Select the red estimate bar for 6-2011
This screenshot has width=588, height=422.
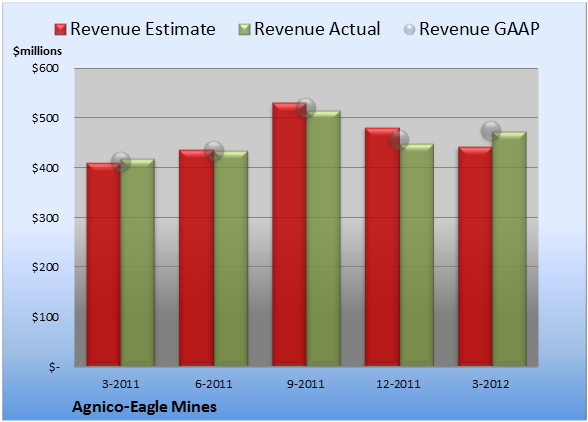click(x=196, y=258)
